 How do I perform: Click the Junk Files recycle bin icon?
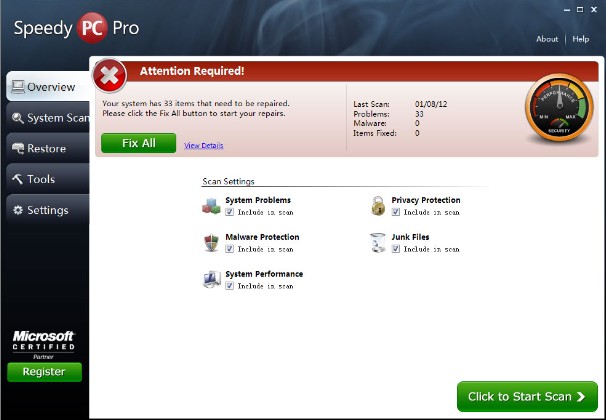pyautogui.click(x=377, y=243)
